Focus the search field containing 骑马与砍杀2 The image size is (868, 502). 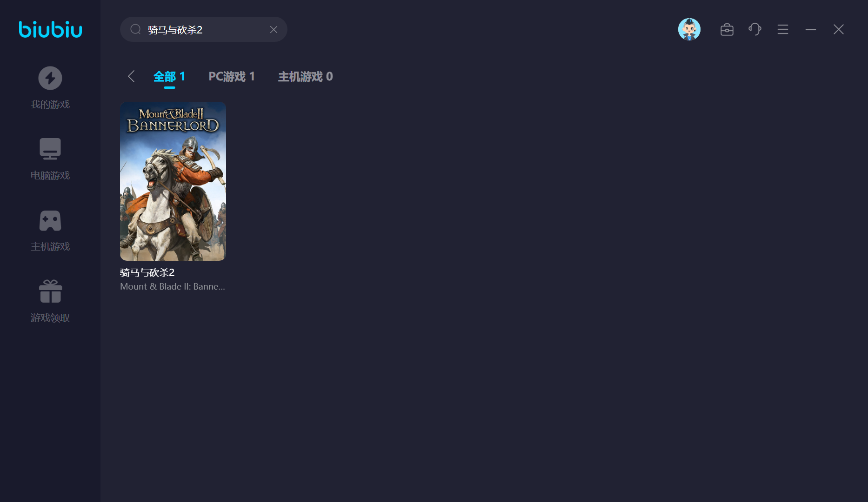[205, 30]
